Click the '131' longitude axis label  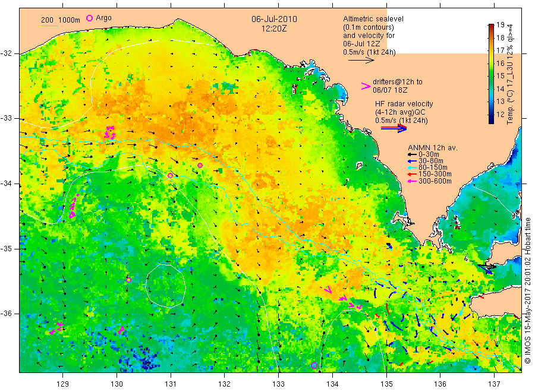pyautogui.click(x=171, y=384)
